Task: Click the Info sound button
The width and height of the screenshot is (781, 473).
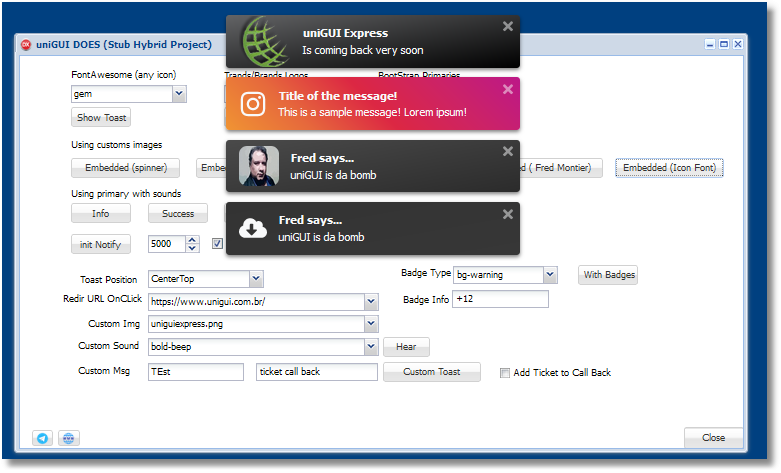Action: [x=101, y=214]
